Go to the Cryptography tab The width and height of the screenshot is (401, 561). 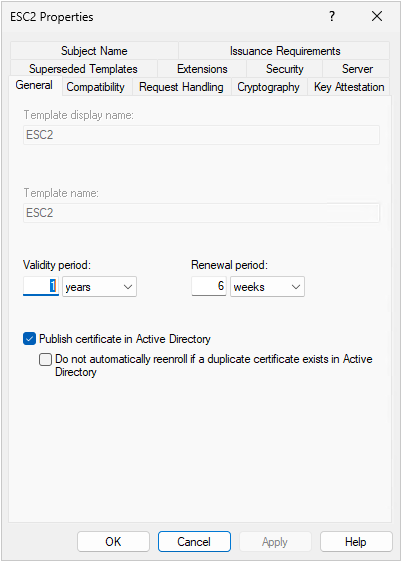[x=269, y=87]
